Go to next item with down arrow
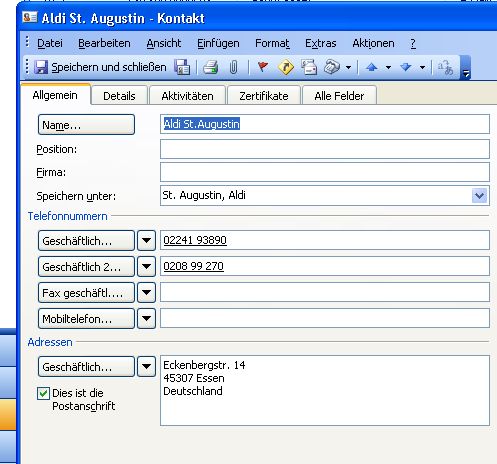This screenshot has width=497, height=464. point(406,67)
